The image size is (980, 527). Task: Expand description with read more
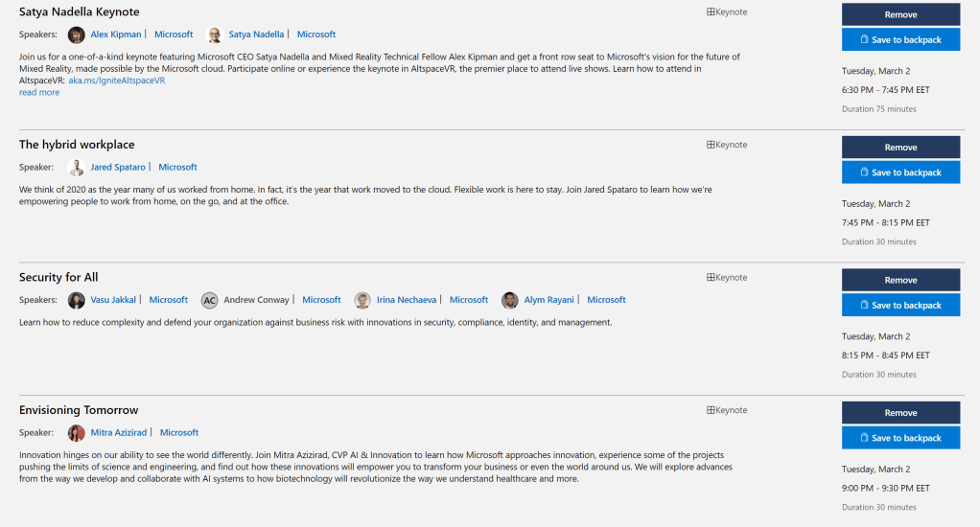pos(39,93)
